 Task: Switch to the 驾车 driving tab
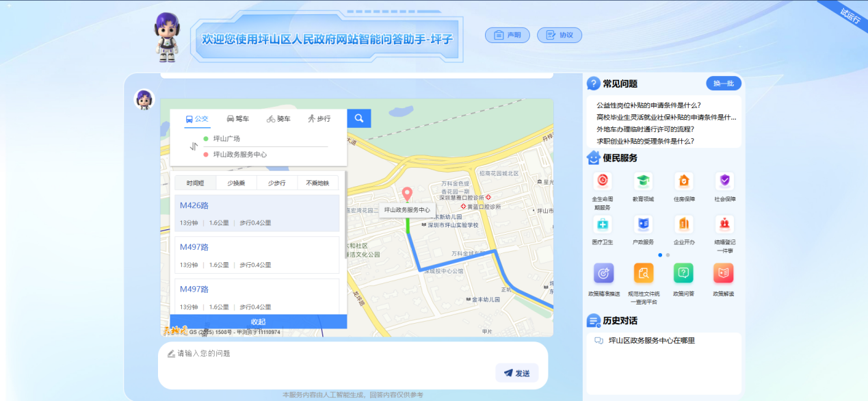click(x=238, y=118)
